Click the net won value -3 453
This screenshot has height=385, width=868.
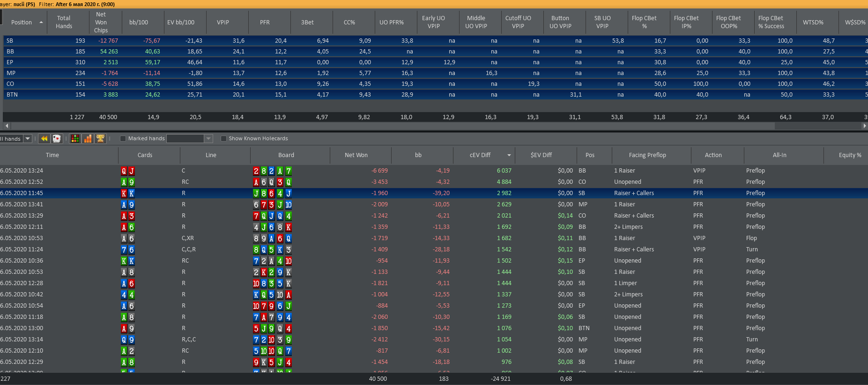379,182
